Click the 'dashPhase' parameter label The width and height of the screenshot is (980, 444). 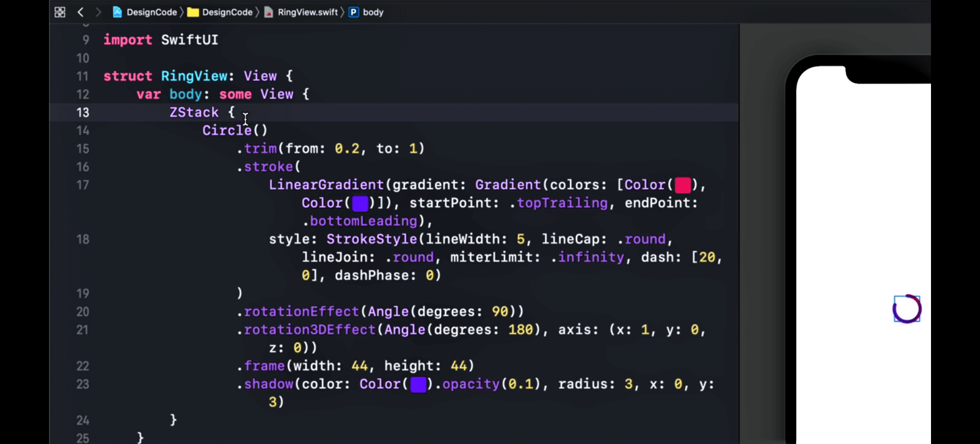[x=372, y=276]
